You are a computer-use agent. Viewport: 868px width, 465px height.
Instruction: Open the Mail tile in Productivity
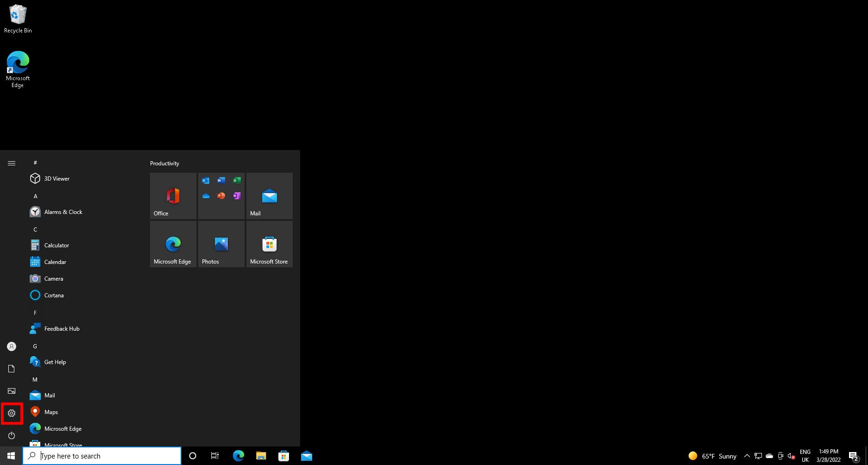coord(270,196)
